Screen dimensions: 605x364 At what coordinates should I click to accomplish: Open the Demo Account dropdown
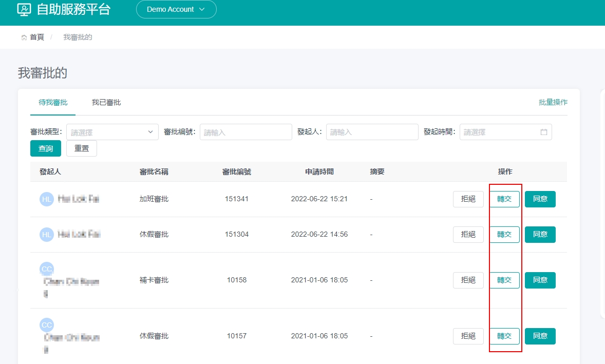tap(176, 9)
